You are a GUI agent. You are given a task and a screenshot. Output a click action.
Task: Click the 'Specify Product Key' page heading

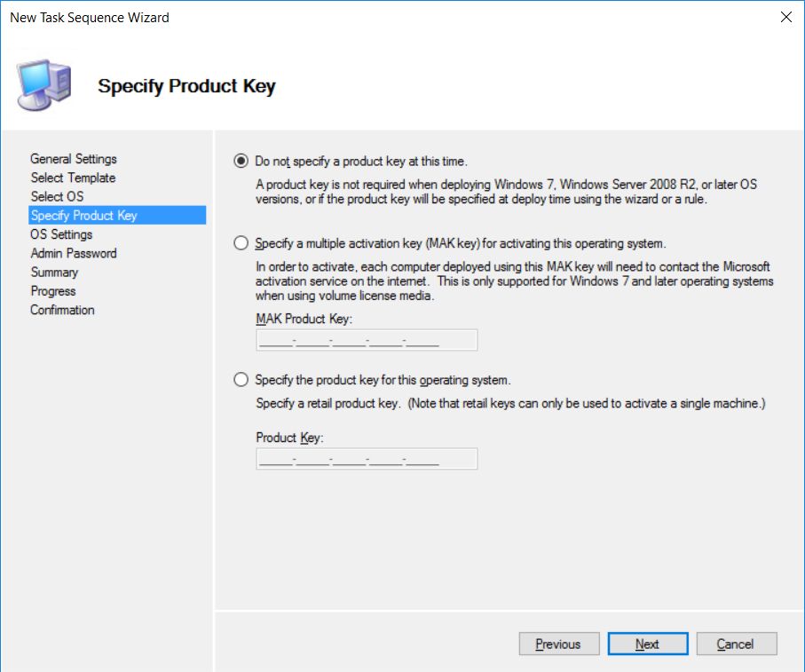click(x=186, y=86)
